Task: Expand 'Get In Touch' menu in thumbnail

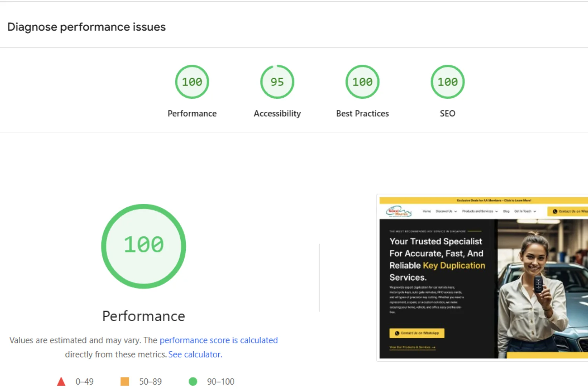Action: point(525,211)
